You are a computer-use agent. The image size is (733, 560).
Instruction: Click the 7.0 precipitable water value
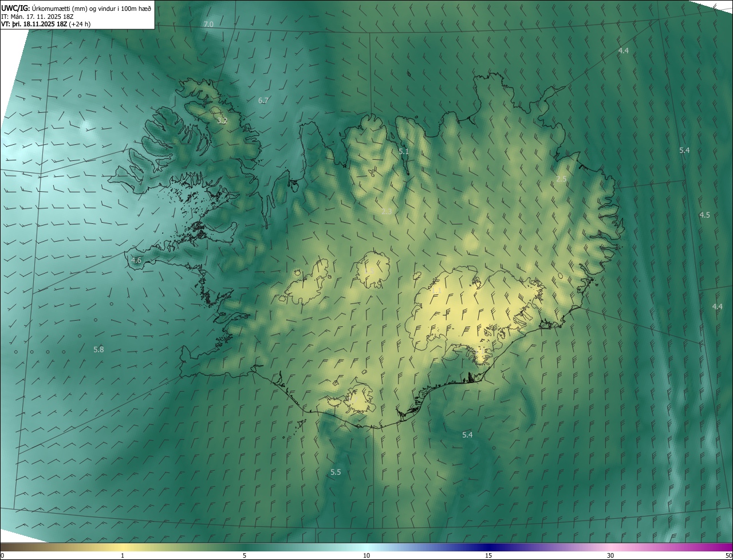(x=208, y=24)
